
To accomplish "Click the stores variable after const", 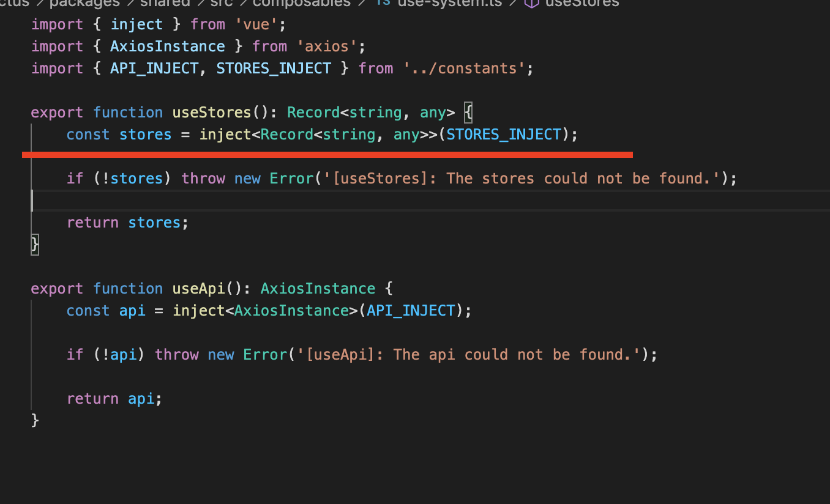I will (146, 135).
